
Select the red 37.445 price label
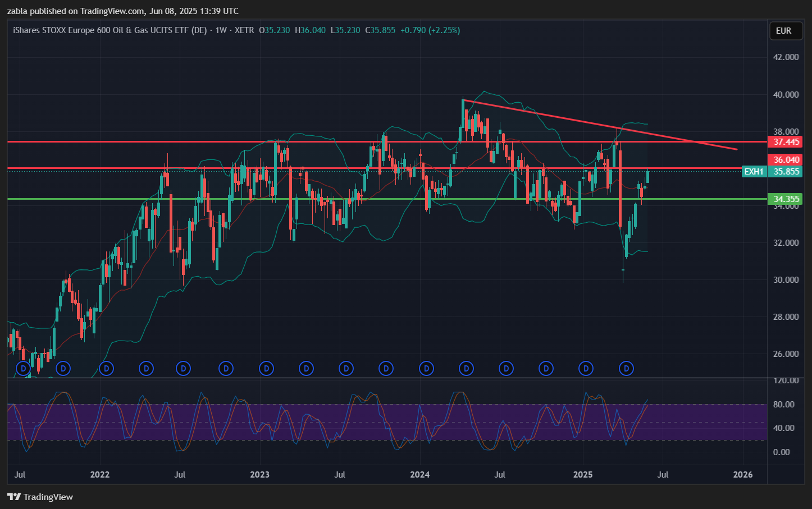click(786, 142)
